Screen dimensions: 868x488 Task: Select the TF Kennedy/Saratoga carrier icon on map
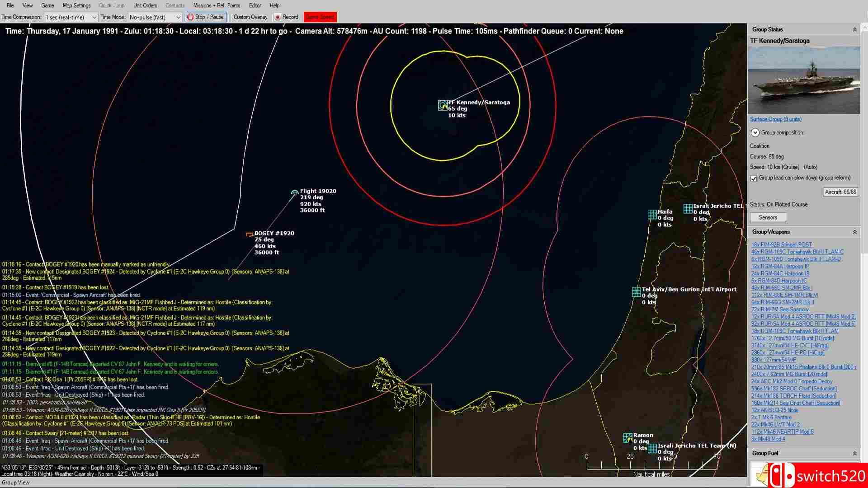442,105
